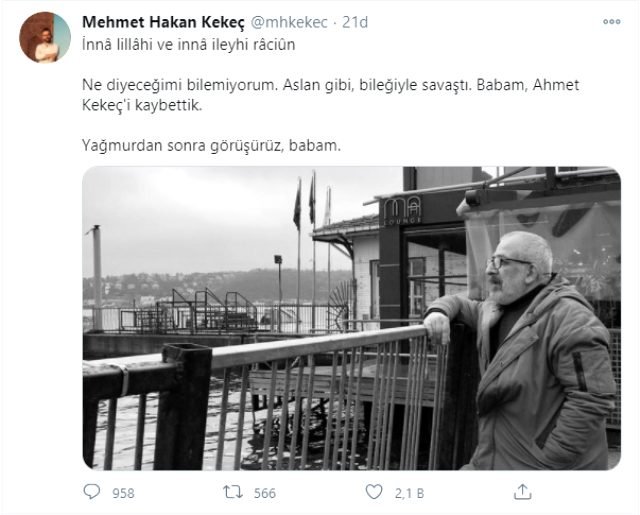The width and height of the screenshot is (640, 515).
Task: Retweet using the retweet arrows icon
Action: pos(233,492)
